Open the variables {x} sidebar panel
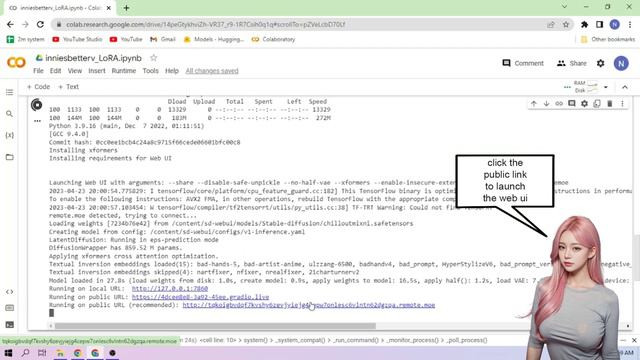This screenshot has height=360, width=640. (9, 135)
